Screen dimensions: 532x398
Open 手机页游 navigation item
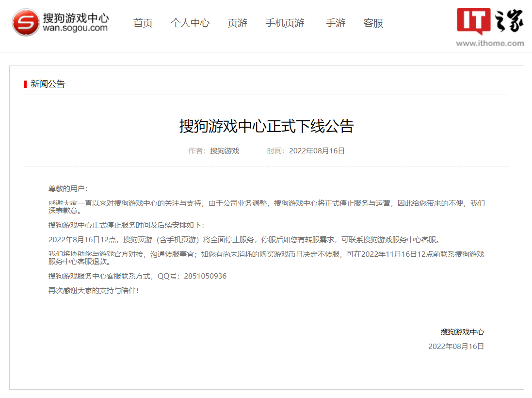click(285, 23)
